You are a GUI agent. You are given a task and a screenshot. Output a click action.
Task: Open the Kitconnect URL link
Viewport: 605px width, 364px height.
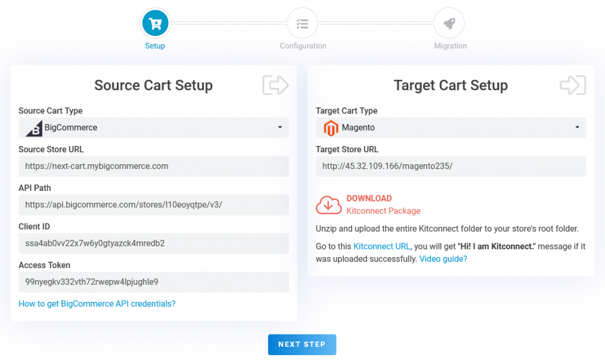(382, 246)
